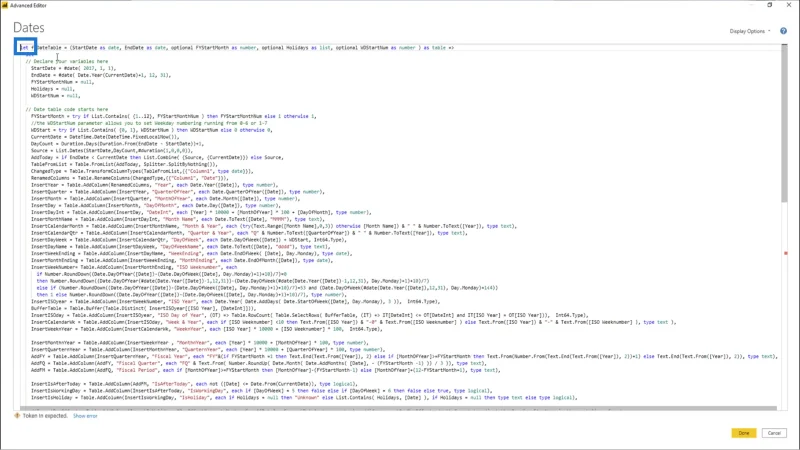Click the yellow Done button
This screenshot has width=800, height=450.
click(x=743, y=433)
